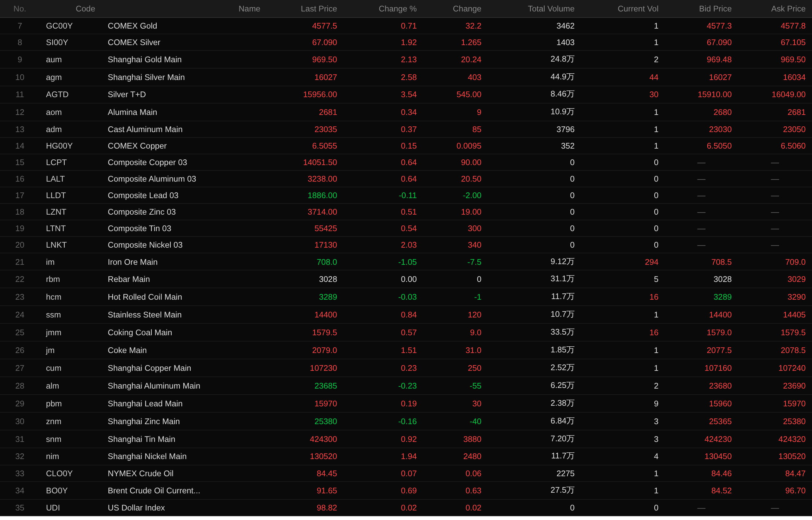Select Composite Nickel 03
The height and width of the screenshot is (520, 812).
[x=145, y=245]
